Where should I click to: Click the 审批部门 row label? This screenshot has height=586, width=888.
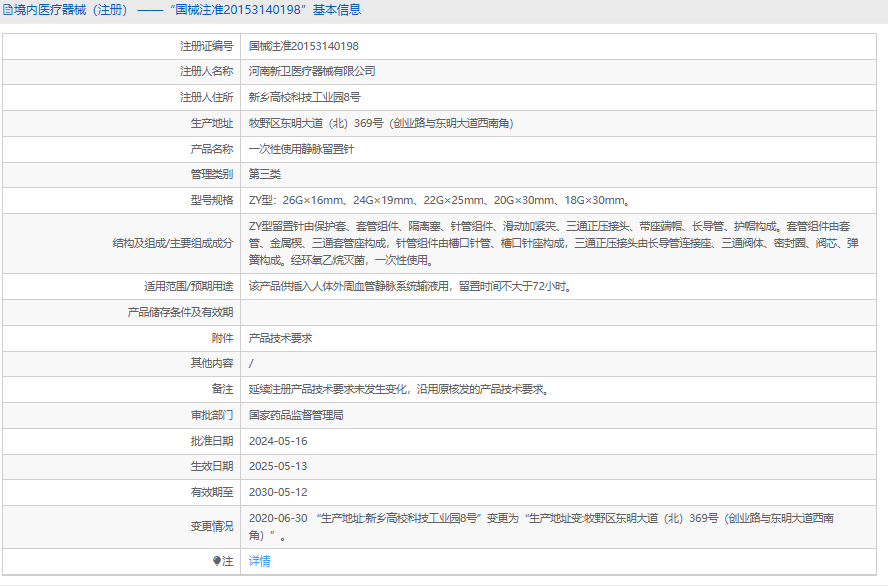212,416
